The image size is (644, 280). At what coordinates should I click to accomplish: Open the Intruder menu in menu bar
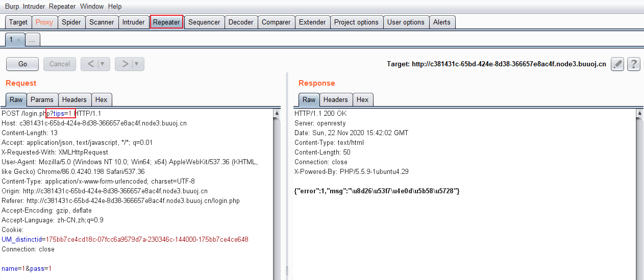(x=34, y=7)
